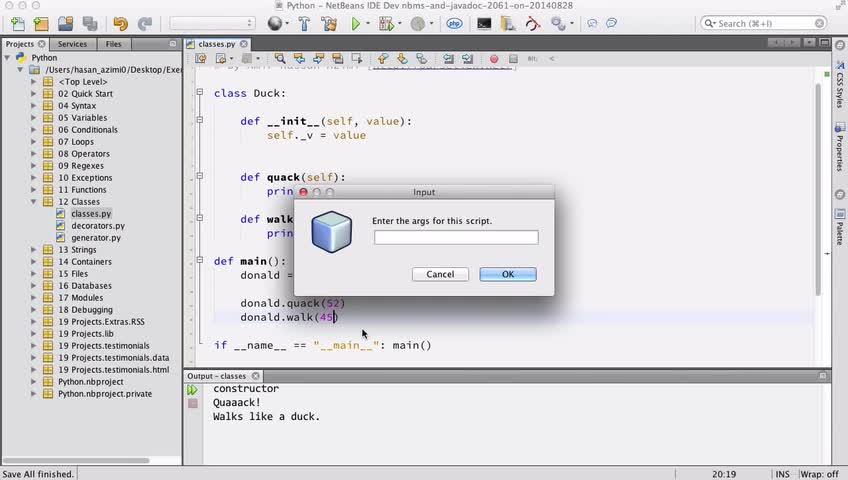The width and height of the screenshot is (848, 480).
Task: Expand the 02 Quick Start folder
Action: [x=34, y=94]
